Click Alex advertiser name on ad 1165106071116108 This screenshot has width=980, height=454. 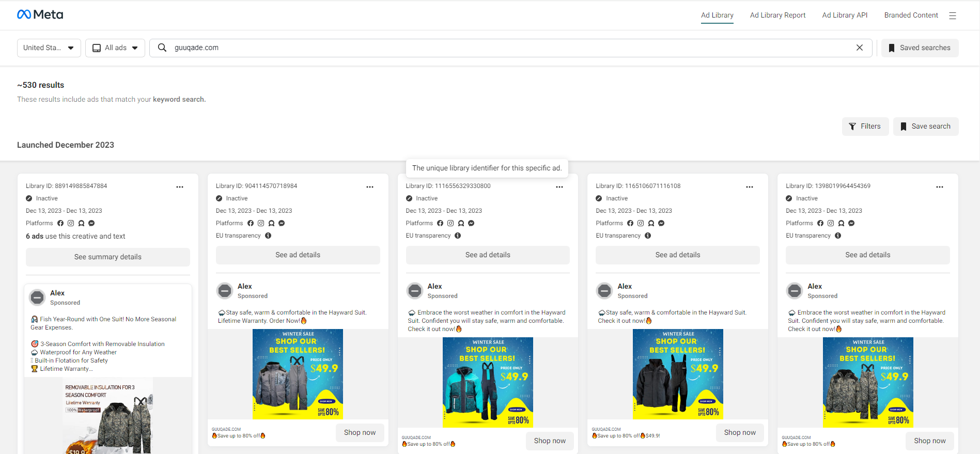click(625, 286)
